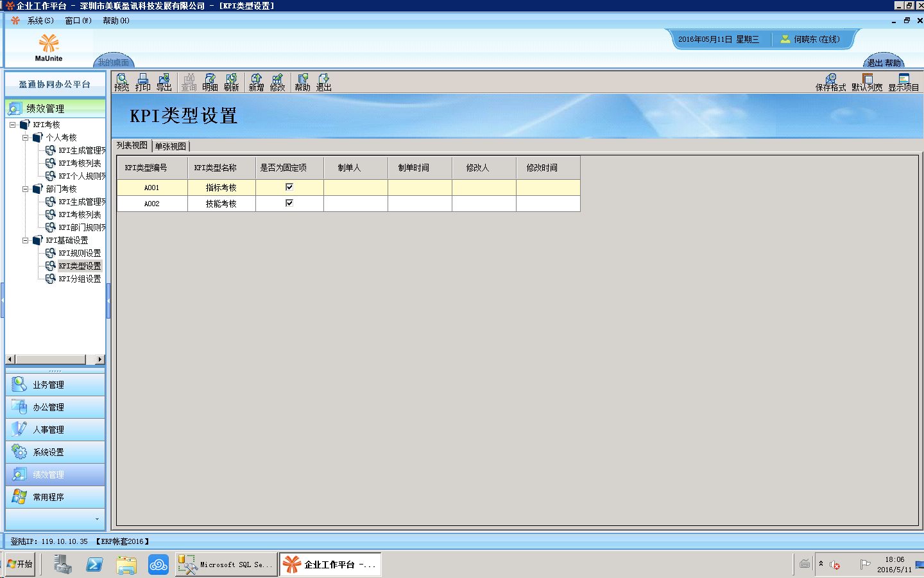Open 人事管理 sidebar module
This screenshot has width=924, height=578.
[x=55, y=430]
